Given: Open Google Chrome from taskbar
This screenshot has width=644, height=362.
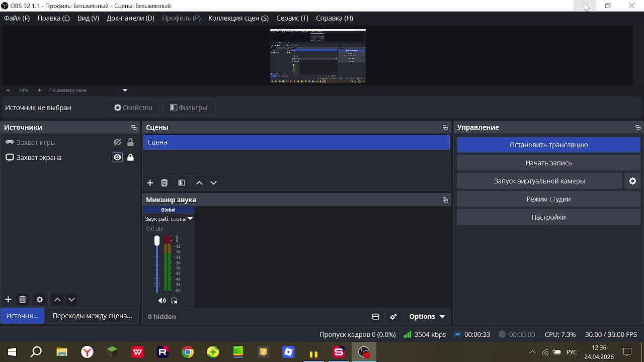Looking at the screenshot, I should click(188, 352).
